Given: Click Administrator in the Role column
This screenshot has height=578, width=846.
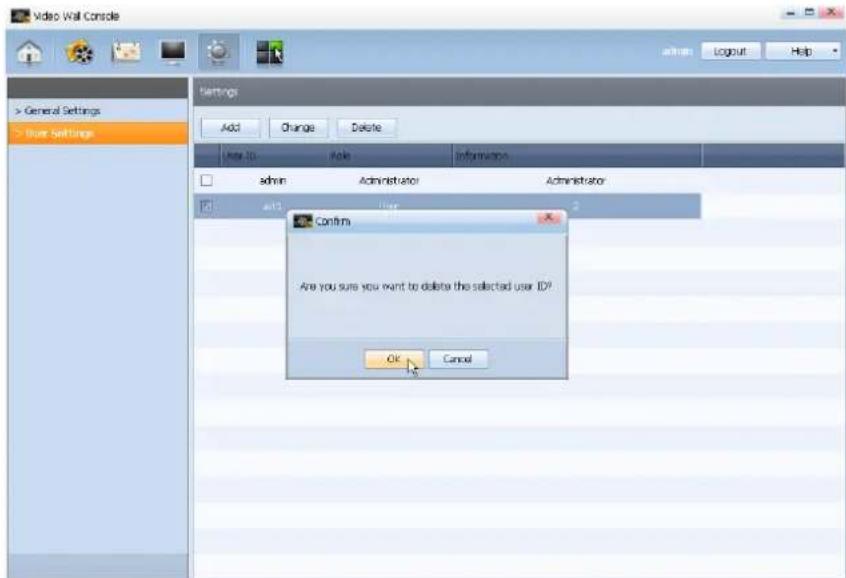Looking at the screenshot, I should click(x=388, y=181).
